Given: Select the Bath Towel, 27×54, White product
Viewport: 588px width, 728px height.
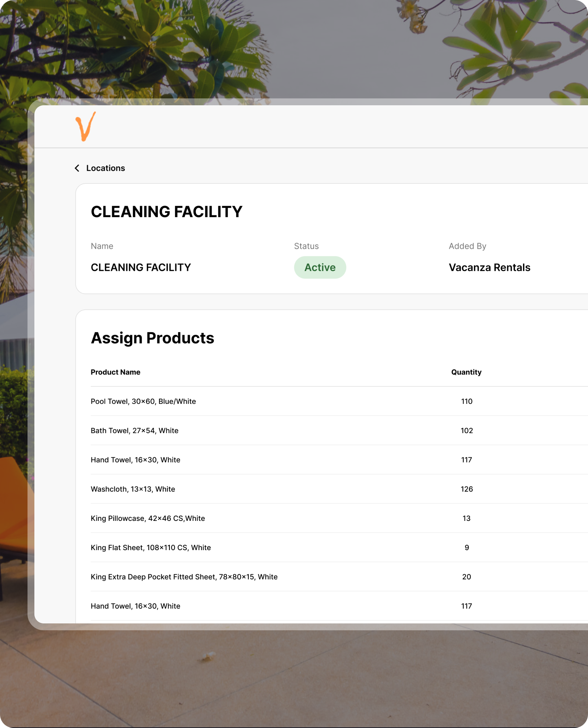Looking at the screenshot, I should point(134,430).
